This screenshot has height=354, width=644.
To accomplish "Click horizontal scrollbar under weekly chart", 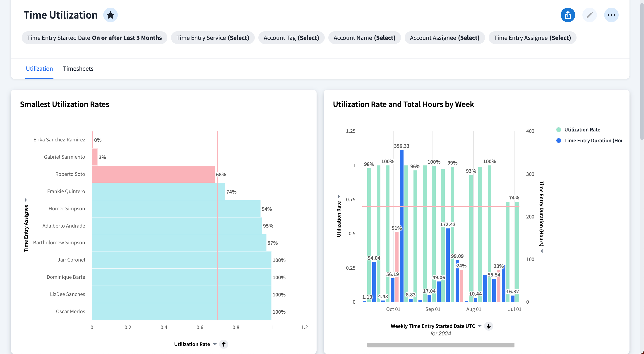I will coord(440,345).
